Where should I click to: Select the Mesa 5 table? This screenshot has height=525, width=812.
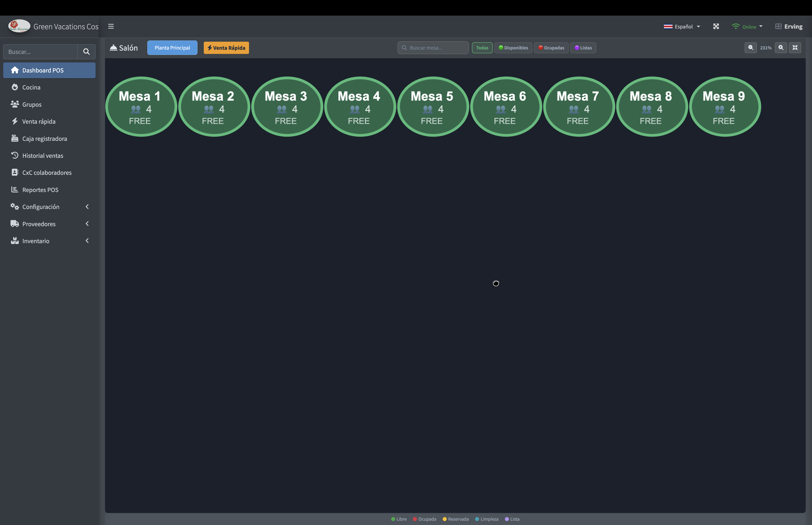433,107
